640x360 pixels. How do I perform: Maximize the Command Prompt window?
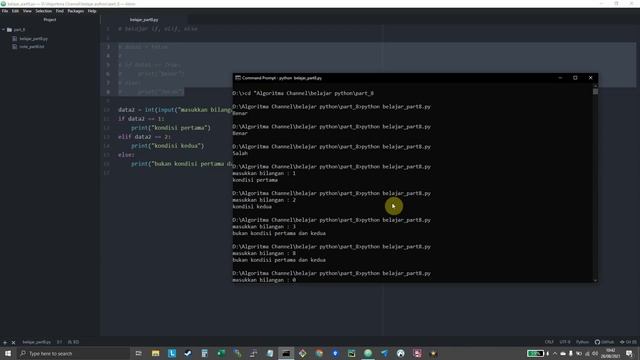575,78
